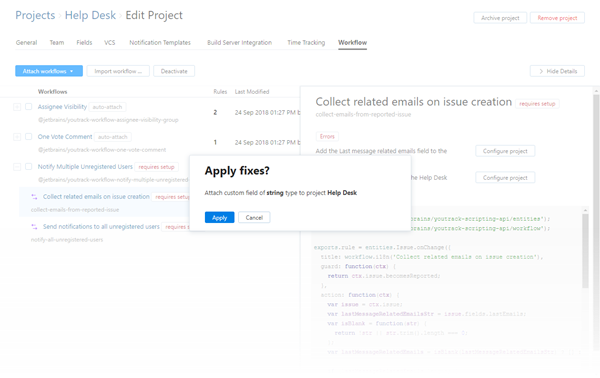600x378 pixels.
Task: Check the One Vote Comment workflow checkbox
Action: 29,137
